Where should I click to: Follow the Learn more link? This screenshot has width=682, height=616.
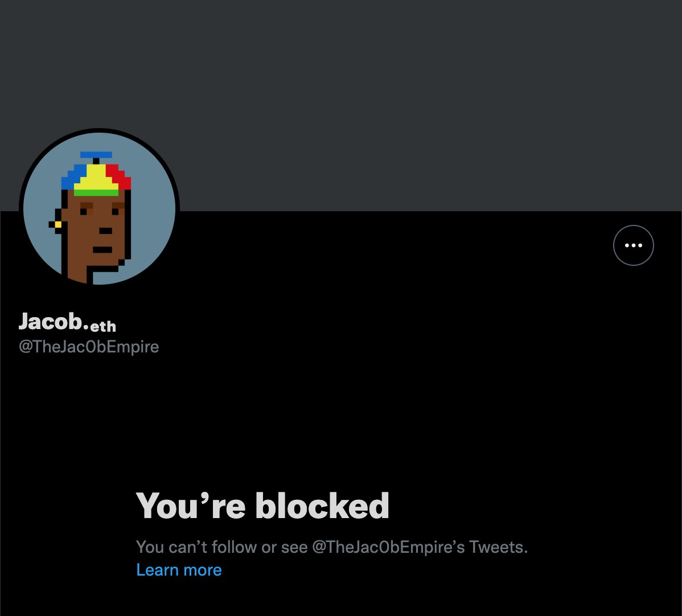click(179, 570)
